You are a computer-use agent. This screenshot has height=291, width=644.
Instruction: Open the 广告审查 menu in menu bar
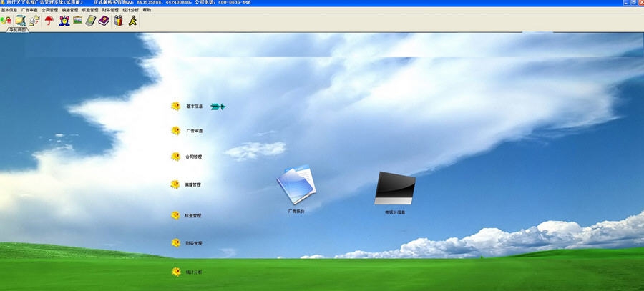(x=29, y=10)
